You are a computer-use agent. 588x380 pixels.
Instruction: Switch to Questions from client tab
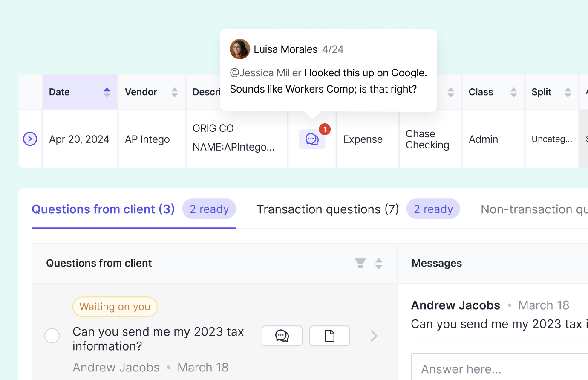[x=103, y=209]
